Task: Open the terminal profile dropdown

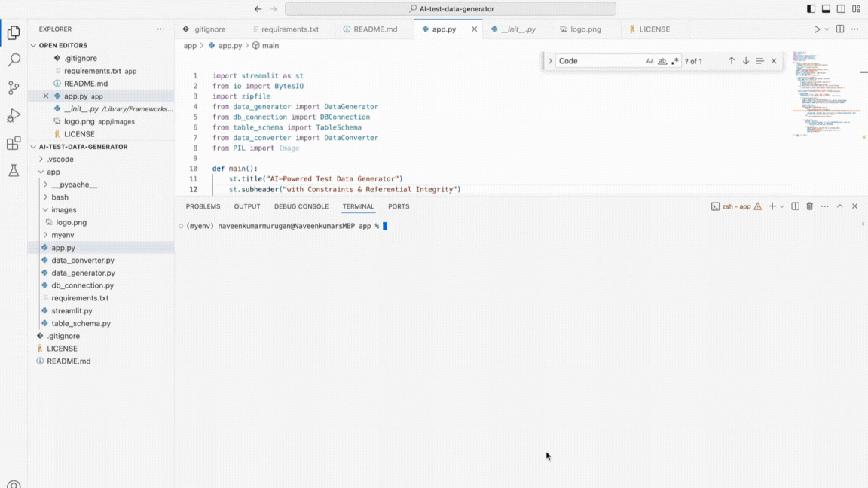Action: [x=781, y=206]
